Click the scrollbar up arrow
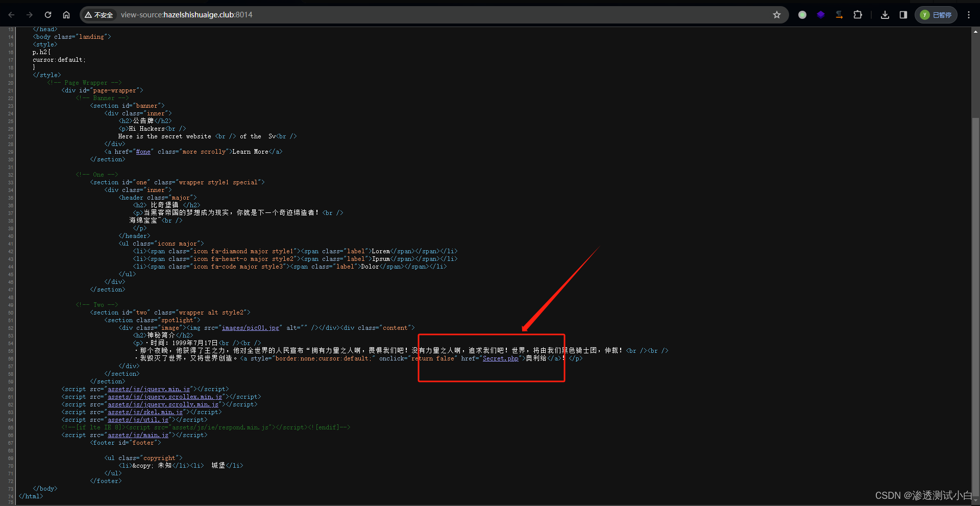This screenshot has height=506, width=980. click(975, 32)
